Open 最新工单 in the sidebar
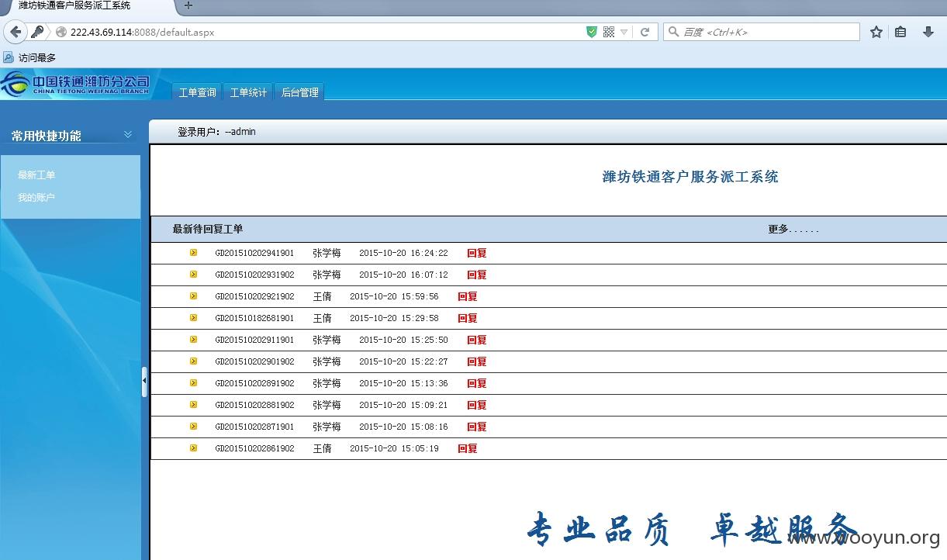The height and width of the screenshot is (560, 947). (36, 175)
